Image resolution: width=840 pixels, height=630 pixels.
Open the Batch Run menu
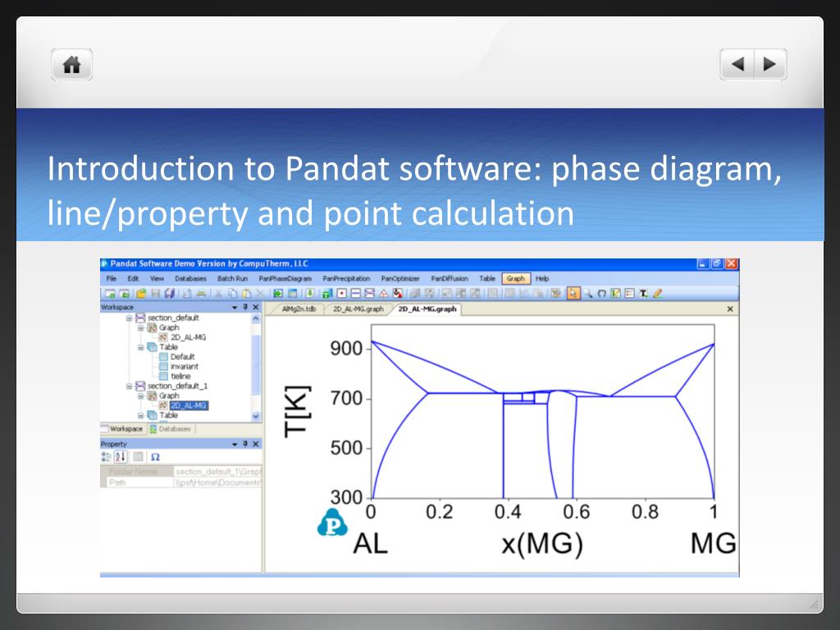[x=232, y=279]
